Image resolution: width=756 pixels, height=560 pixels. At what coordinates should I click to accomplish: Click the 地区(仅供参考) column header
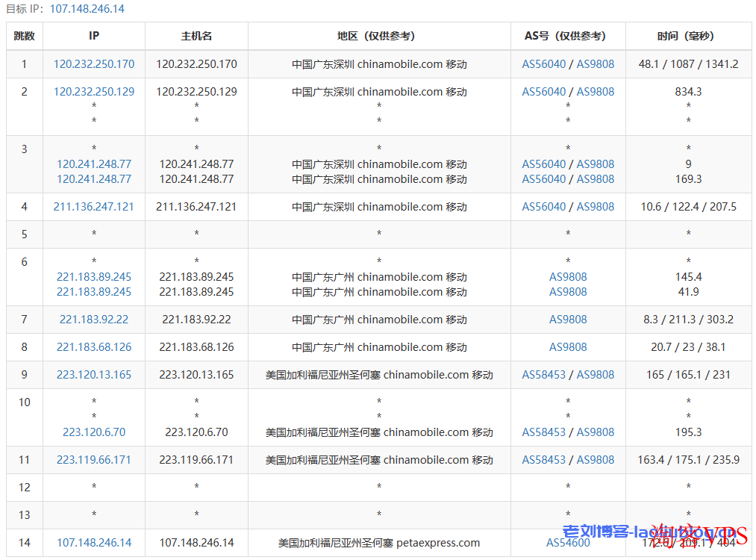(x=379, y=36)
